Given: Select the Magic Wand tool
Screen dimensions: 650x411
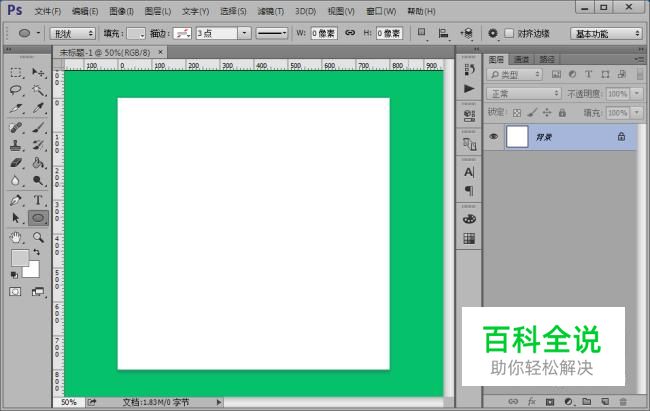Looking at the screenshot, I should (38, 90).
